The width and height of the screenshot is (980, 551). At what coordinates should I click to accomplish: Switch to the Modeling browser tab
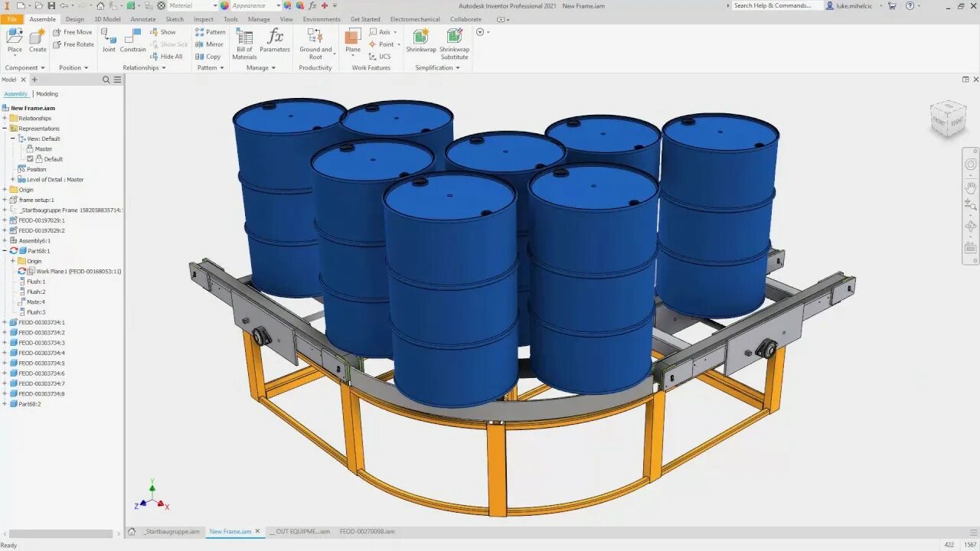[47, 94]
